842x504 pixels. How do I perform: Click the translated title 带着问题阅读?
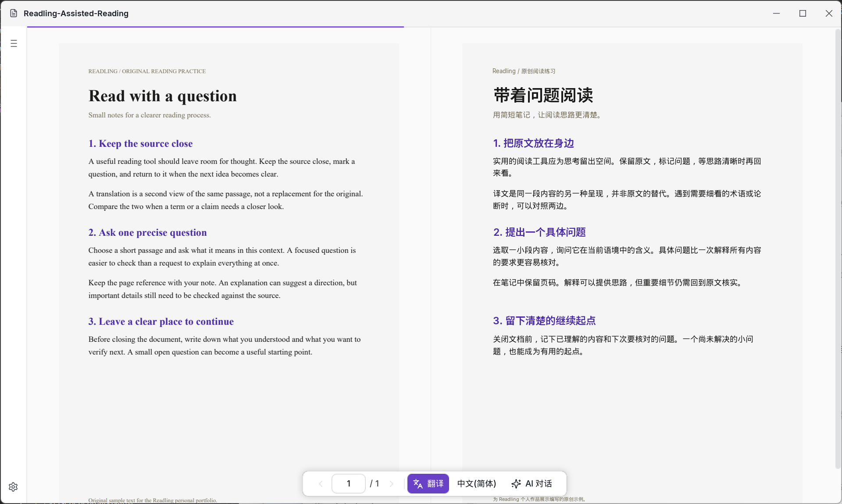tap(543, 95)
